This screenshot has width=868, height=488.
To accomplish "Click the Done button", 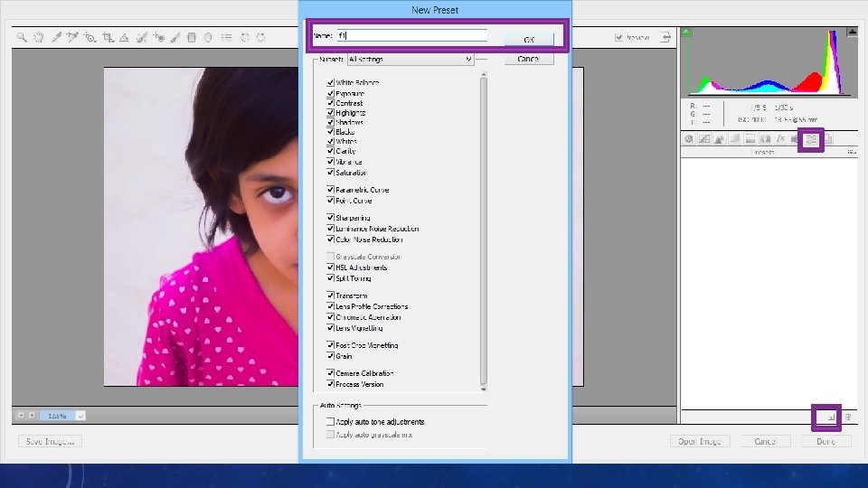I will coord(826,442).
